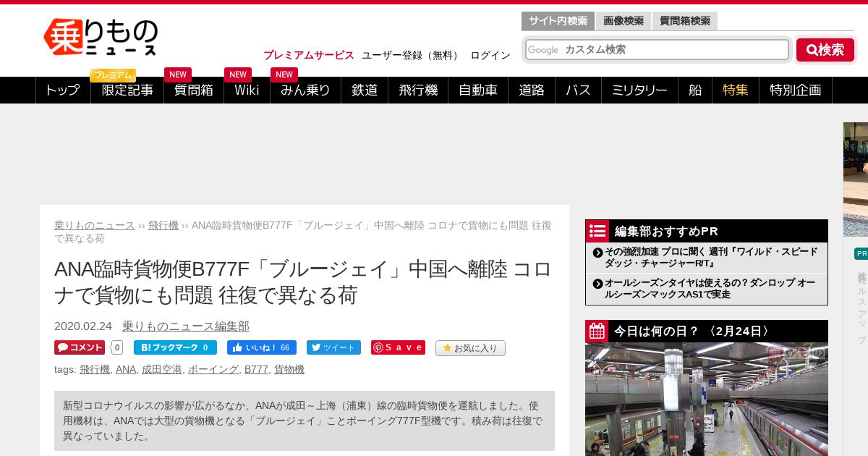Open the 貨物機 tag link

(289, 369)
